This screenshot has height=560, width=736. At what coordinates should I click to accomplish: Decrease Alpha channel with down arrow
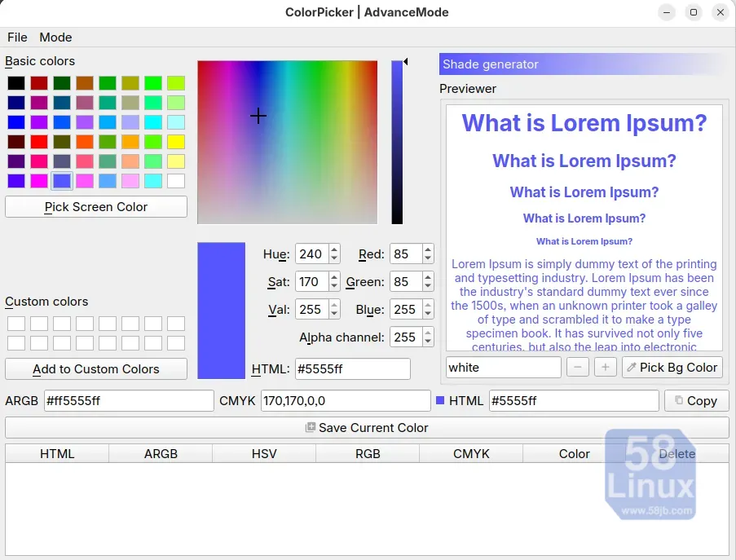coord(428,342)
